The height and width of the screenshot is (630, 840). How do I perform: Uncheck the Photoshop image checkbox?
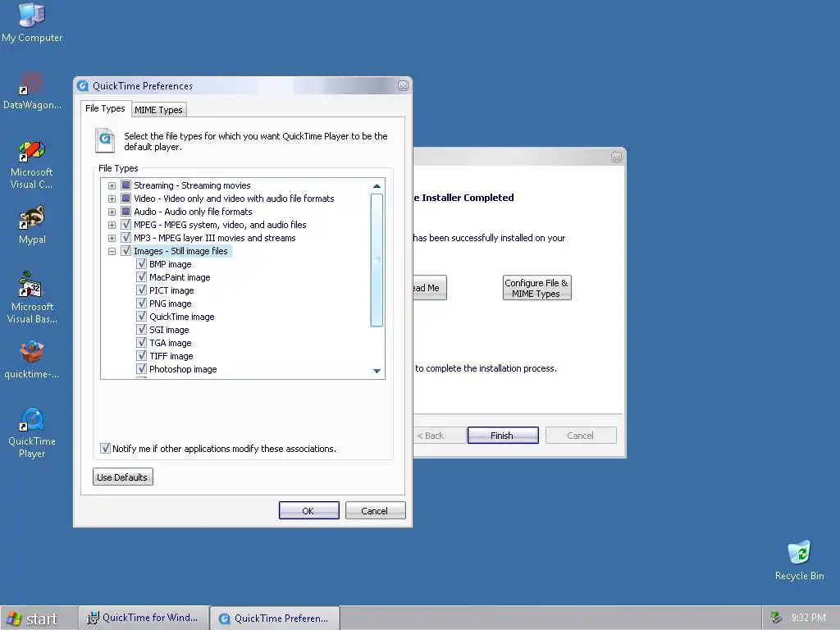tap(141, 369)
